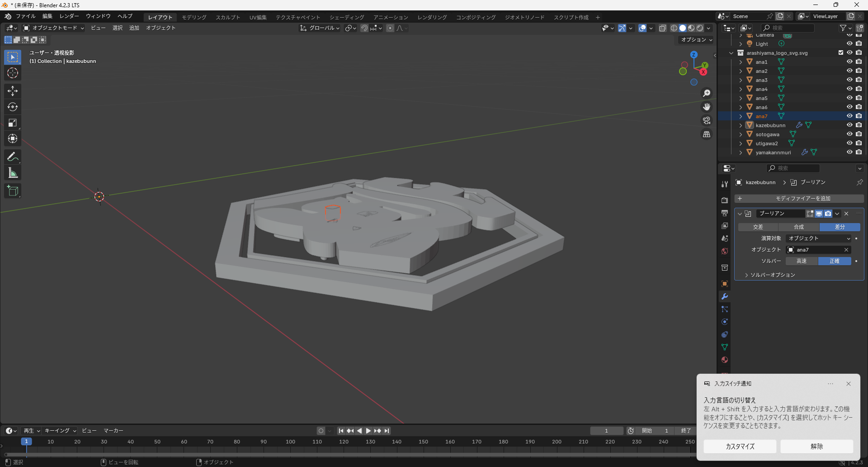Open the オブジェクトモード dropdown

click(x=54, y=28)
